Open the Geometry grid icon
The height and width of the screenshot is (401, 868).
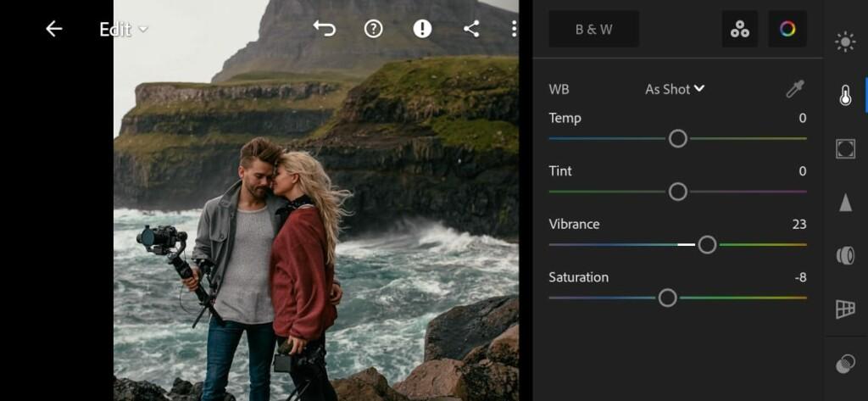click(845, 309)
